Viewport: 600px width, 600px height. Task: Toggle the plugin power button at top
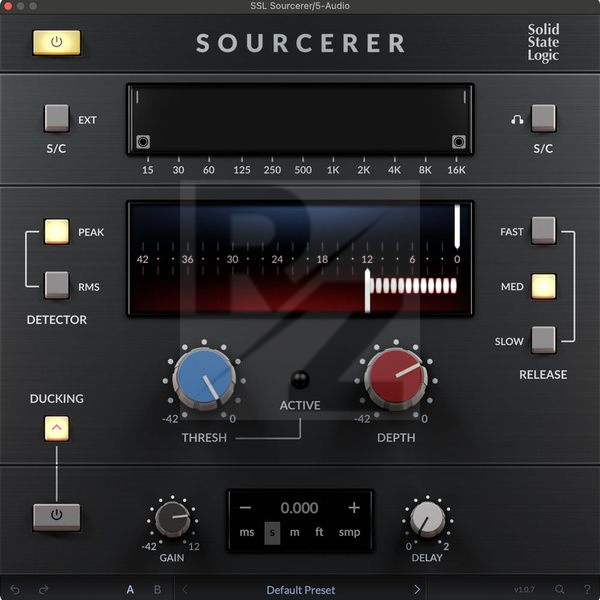(57, 42)
